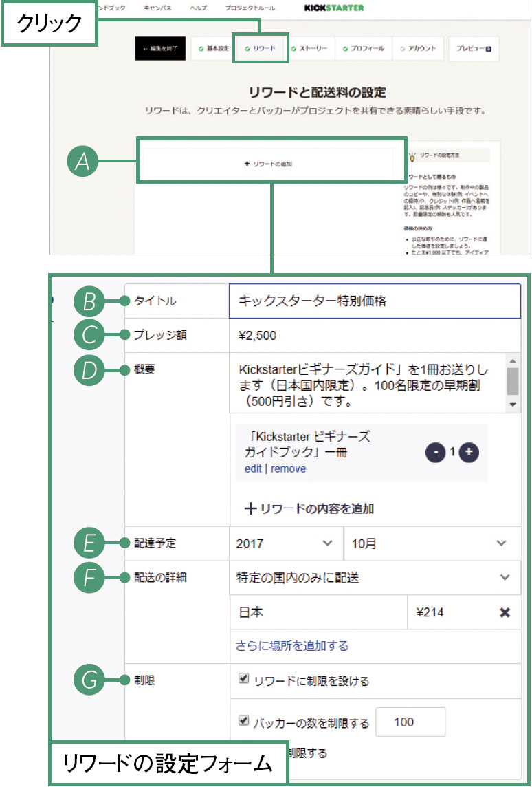Screen dimensions: 532x787
Task: Increase item quantity with plus button
Action: [x=468, y=452]
